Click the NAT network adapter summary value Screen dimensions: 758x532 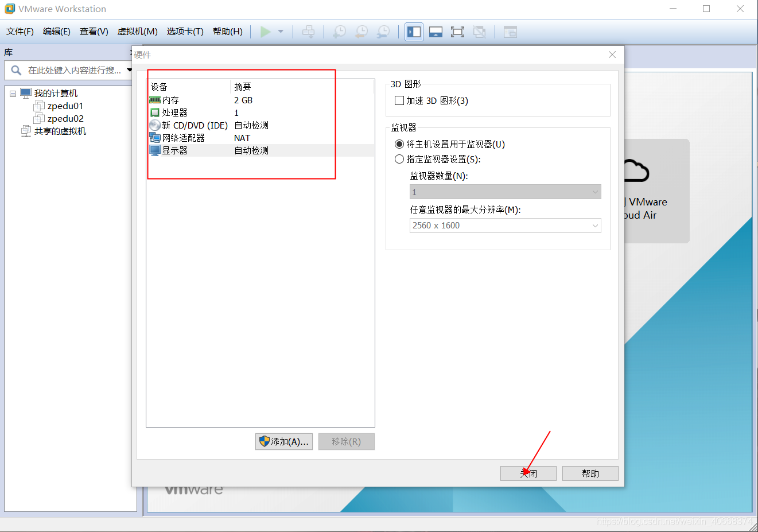point(242,138)
